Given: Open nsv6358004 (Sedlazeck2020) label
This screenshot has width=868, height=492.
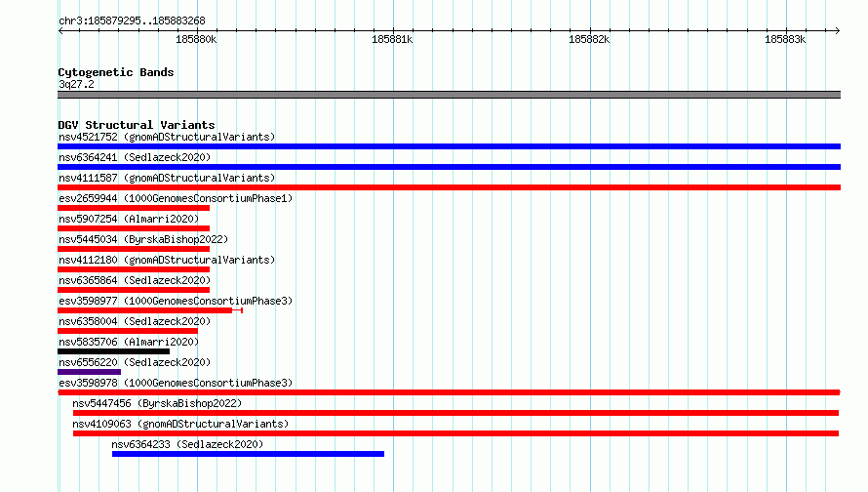Looking at the screenshot, I should click(135, 321).
